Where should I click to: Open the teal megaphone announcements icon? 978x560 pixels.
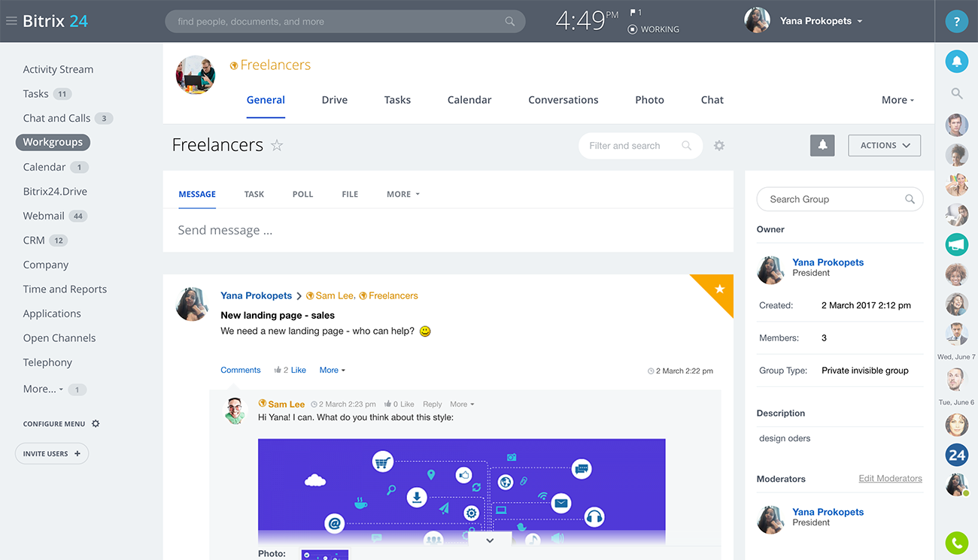point(956,244)
